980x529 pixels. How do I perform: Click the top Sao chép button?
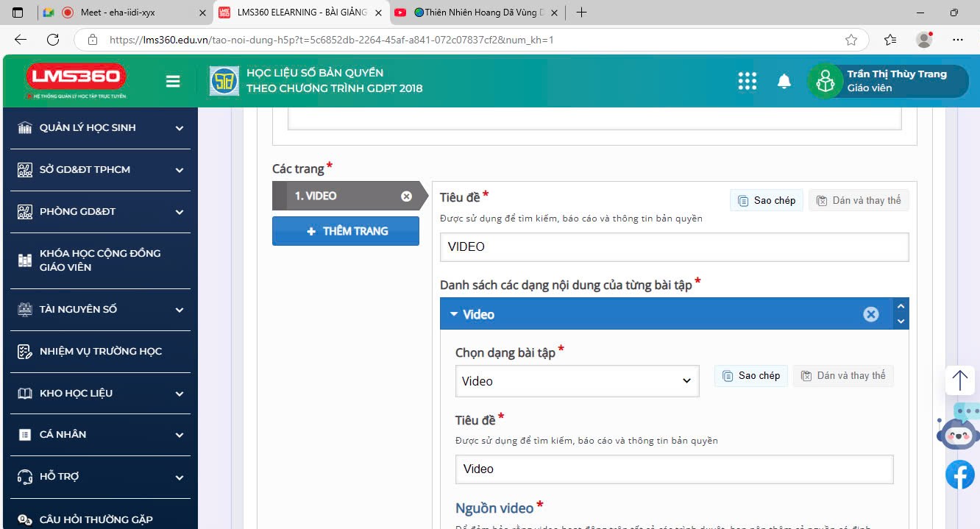tap(766, 201)
